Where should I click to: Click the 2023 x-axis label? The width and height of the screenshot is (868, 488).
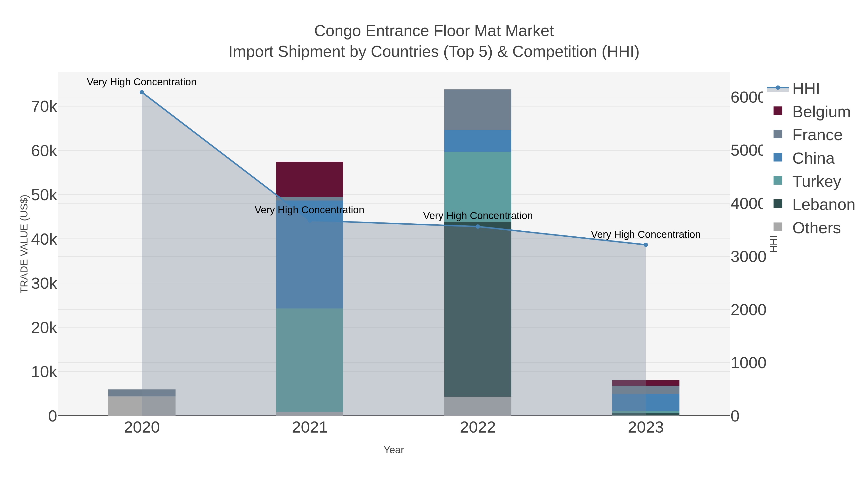pyautogui.click(x=646, y=428)
